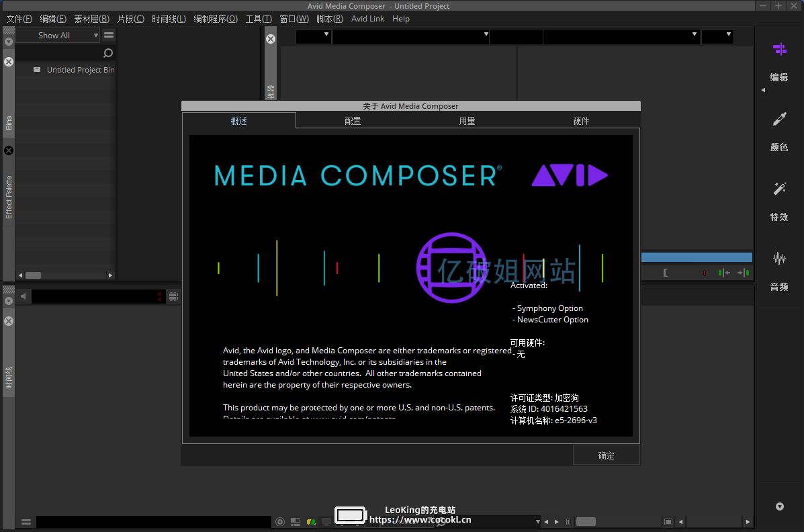Switch to the 硬件 tab

pos(582,121)
